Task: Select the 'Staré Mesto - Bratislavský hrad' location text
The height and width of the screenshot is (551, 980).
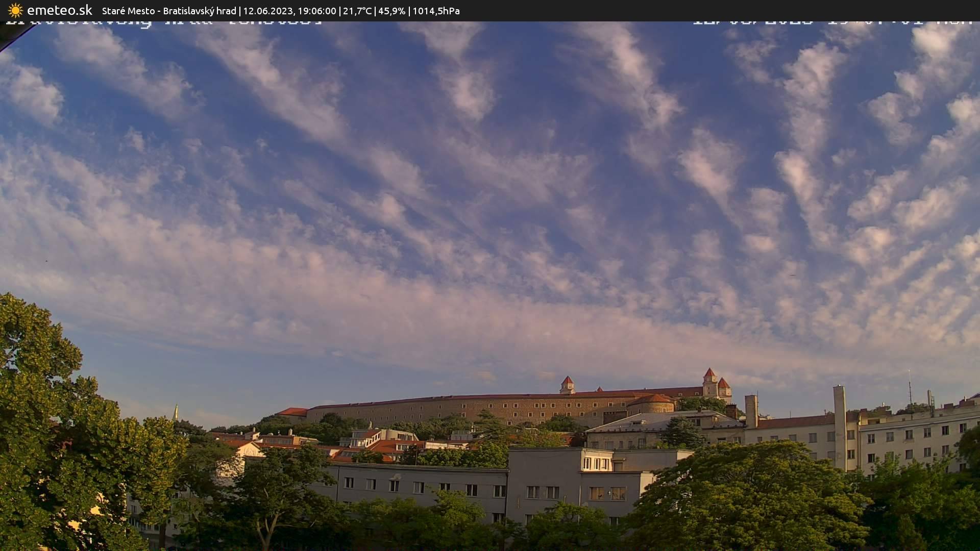Action: click(169, 11)
